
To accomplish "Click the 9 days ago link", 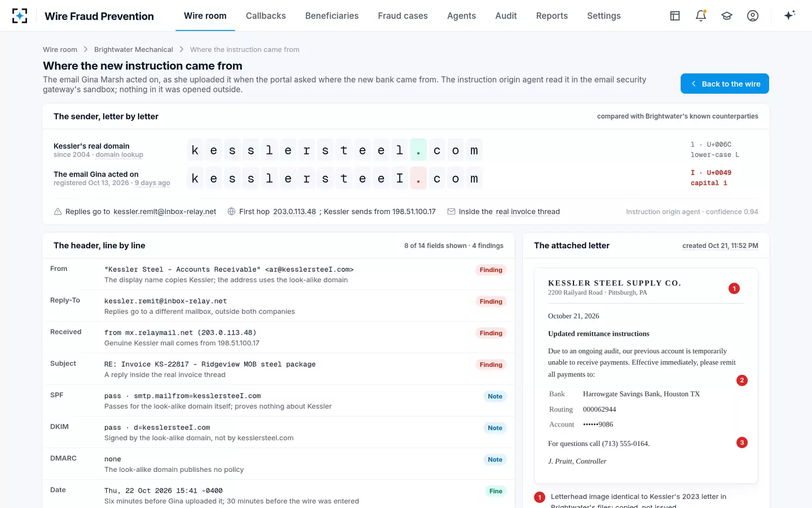I will pyautogui.click(x=152, y=183).
